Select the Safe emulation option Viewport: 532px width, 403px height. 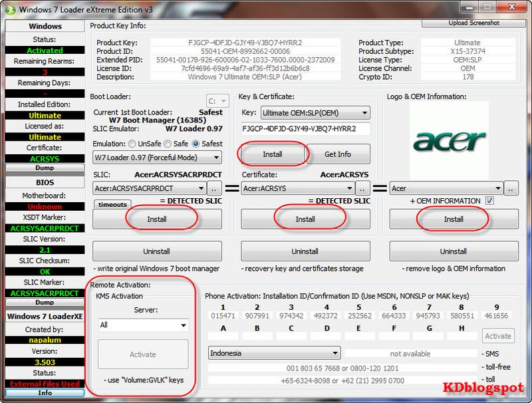click(168, 144)
